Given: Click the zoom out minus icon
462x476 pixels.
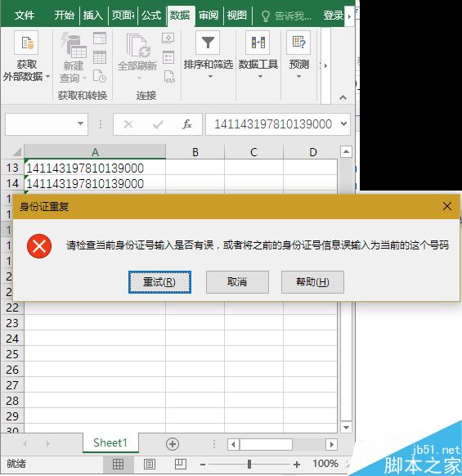Looking at the screenshot, I should tap(203, 465).
